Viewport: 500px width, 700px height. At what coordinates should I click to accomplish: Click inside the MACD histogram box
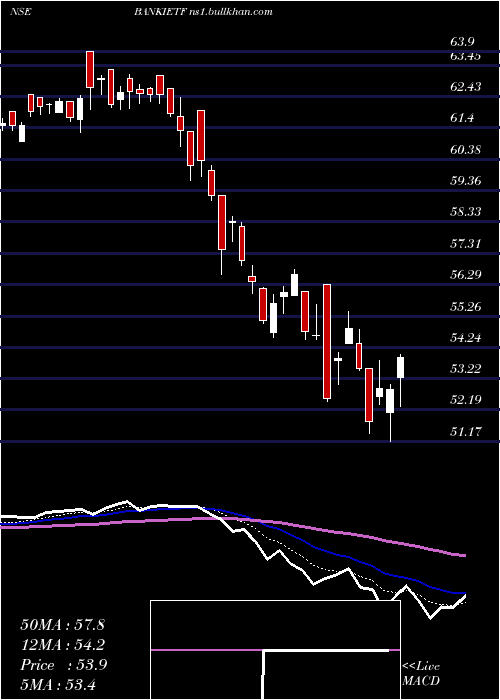click(275, 650)
